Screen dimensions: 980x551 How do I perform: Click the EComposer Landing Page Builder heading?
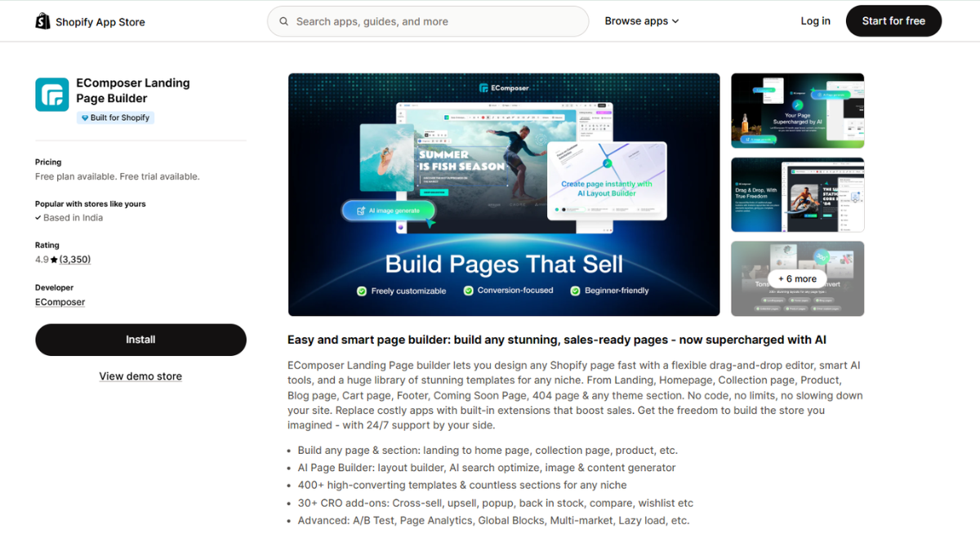click(x=133, y=91)
